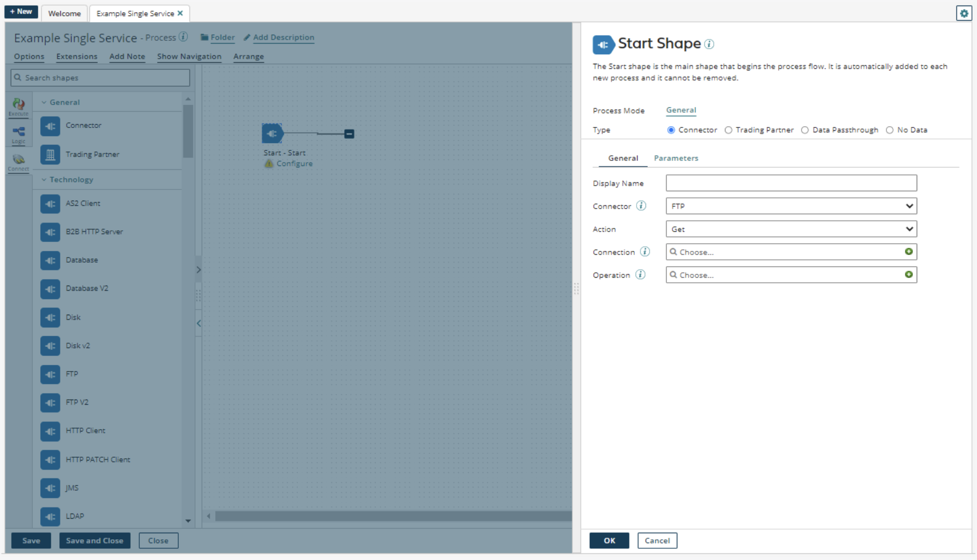Screen dimensions: 977x560
Task: Click the canvas horizontal scrollbar
Action: (391, 516)
